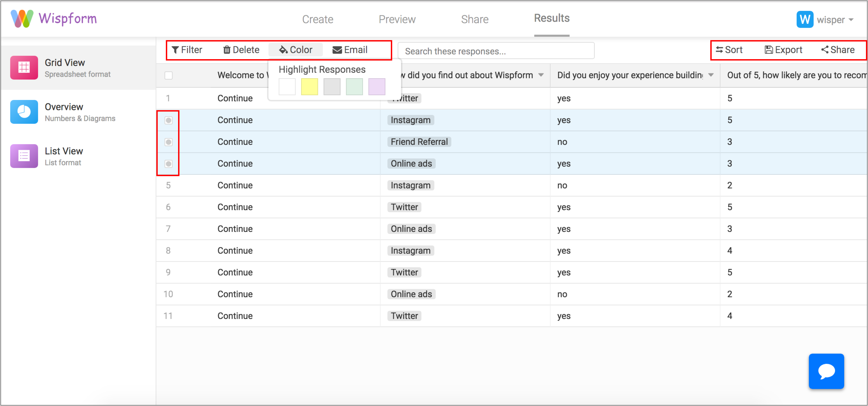Open the Overview pie chart icon
The image size is (868, 406).
pyautogui.click(x=24, y=112)
